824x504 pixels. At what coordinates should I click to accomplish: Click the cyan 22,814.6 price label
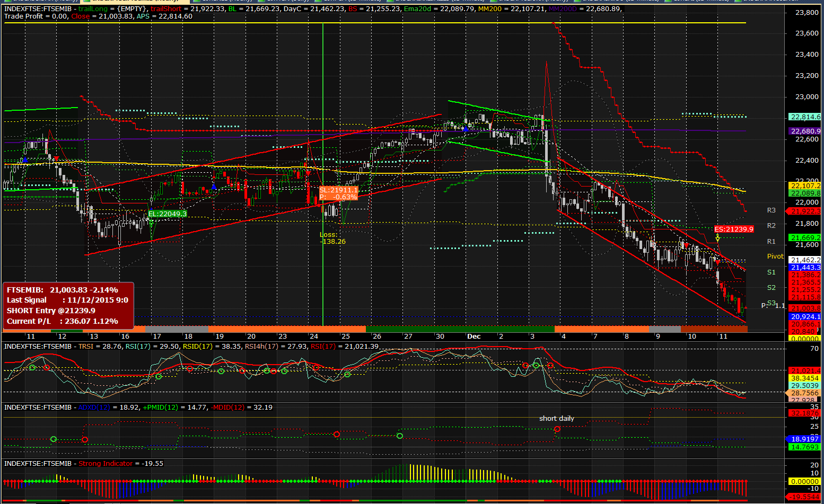tap(805, 117)
